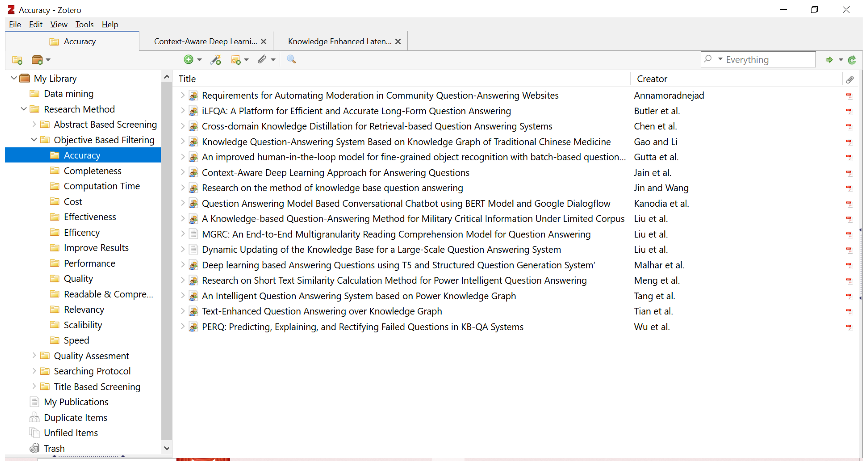Select the Completeness collection

tap(92, 171)
